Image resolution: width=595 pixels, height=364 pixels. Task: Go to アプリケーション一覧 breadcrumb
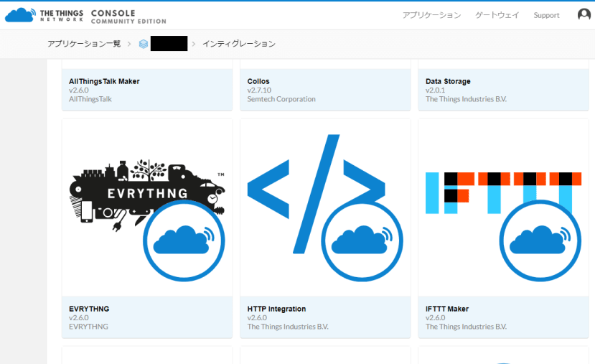coord(84,44)
